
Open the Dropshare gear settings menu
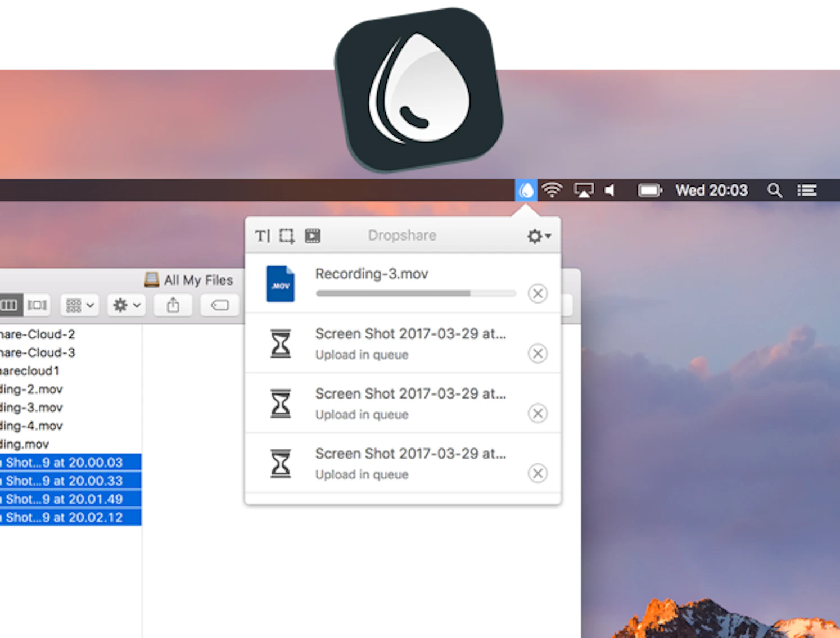[x=539, y=236]
